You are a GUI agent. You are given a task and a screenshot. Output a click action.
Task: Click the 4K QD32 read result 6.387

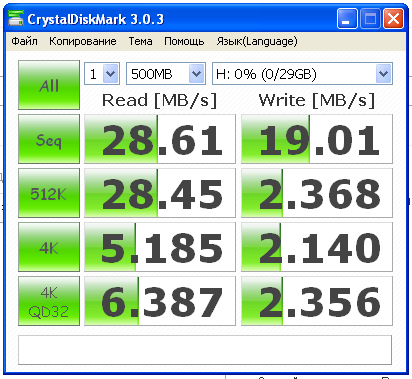pos(160,301)
